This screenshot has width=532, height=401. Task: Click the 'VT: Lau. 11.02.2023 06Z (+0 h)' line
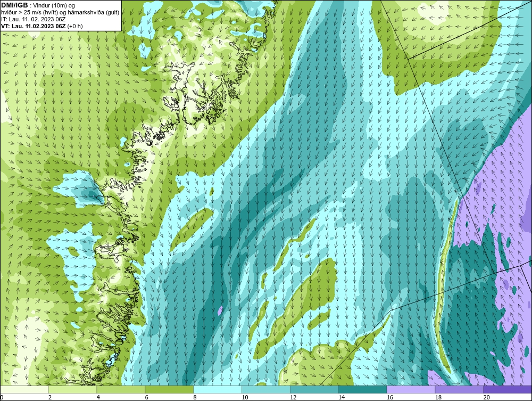(x=41, y=26)
